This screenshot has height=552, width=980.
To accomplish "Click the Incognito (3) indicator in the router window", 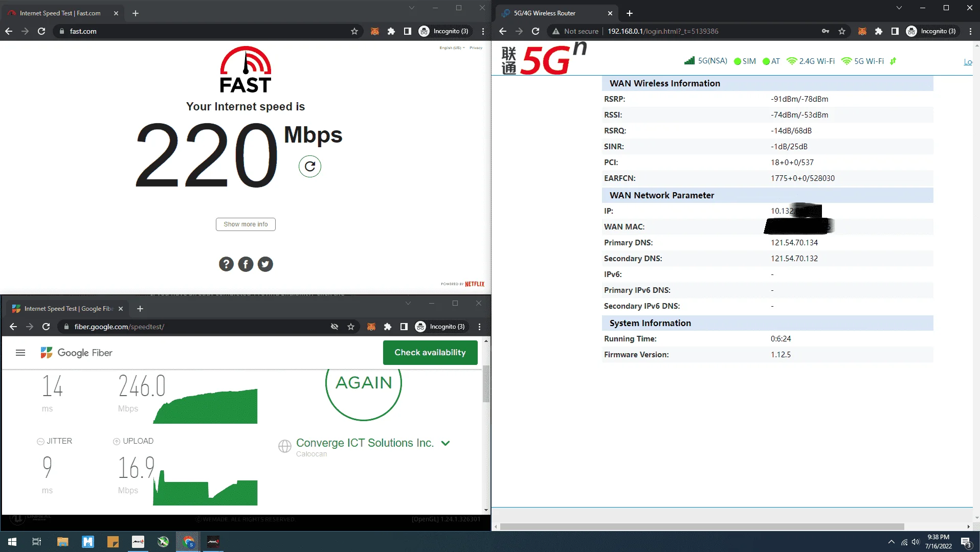I will [x=931, y=31].
